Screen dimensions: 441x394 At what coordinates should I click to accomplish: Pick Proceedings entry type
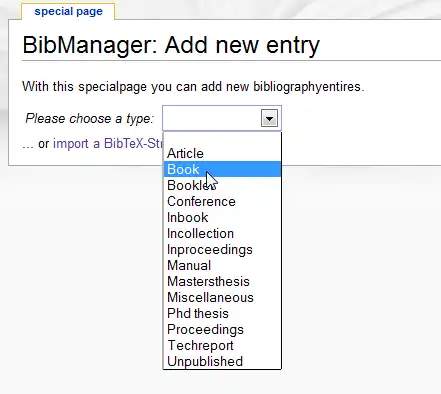(222, 329)
